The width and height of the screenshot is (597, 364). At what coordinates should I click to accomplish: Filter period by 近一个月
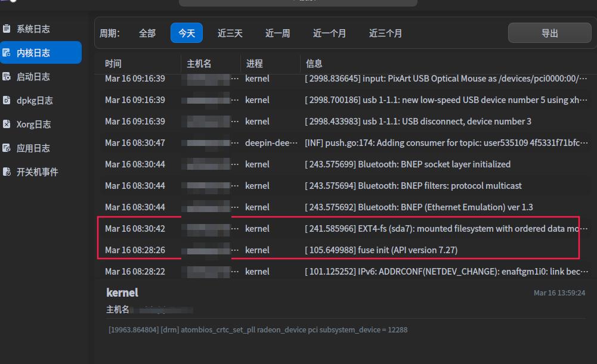[x=329, y=33]
